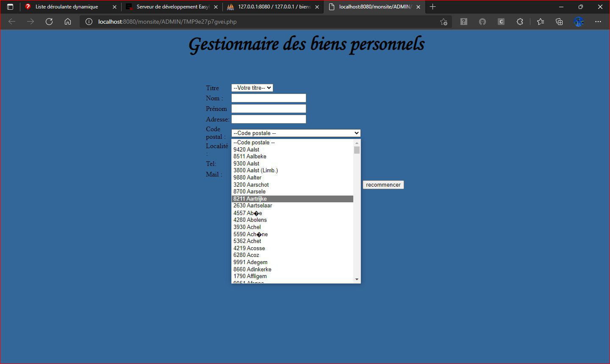Add this page to favorites
Viewport: 610px width, 364px height.
click(x=444, y=22)
